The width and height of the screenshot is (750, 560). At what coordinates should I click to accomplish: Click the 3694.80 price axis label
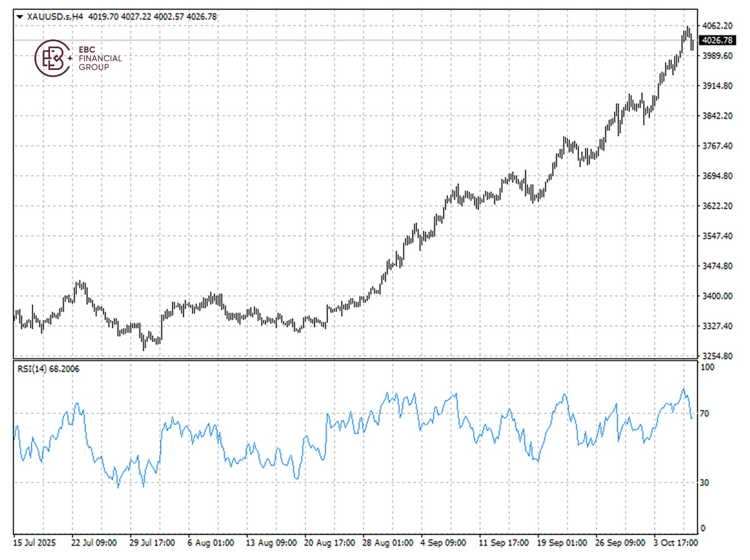tap(717, 176)
